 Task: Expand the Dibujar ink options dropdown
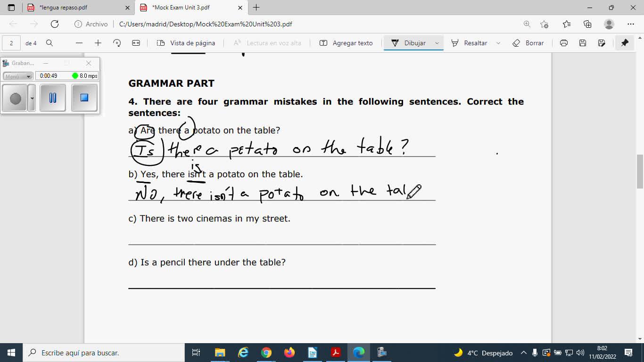(x=437, y=43)
